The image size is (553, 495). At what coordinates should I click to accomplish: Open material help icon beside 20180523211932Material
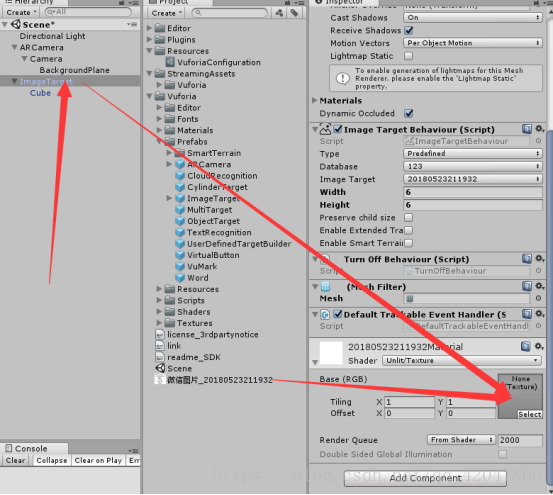(526, 347)
